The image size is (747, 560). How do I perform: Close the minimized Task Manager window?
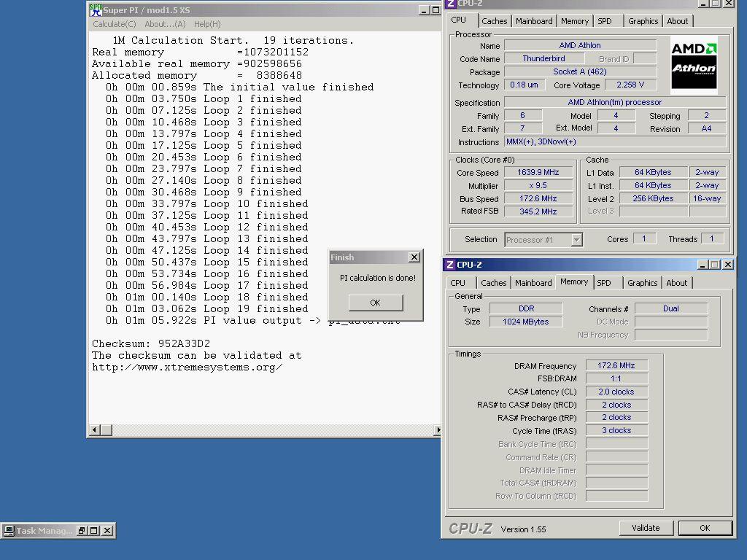point(108,531)
